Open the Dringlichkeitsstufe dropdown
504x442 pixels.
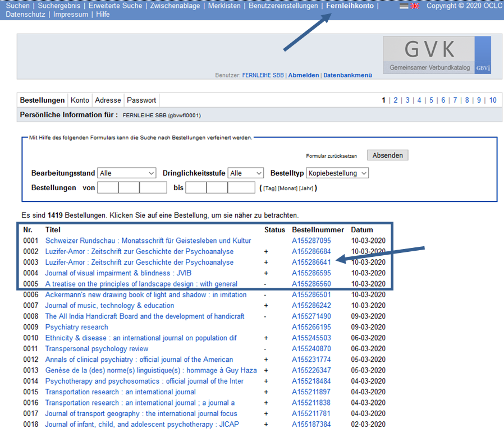click(246, 173)
